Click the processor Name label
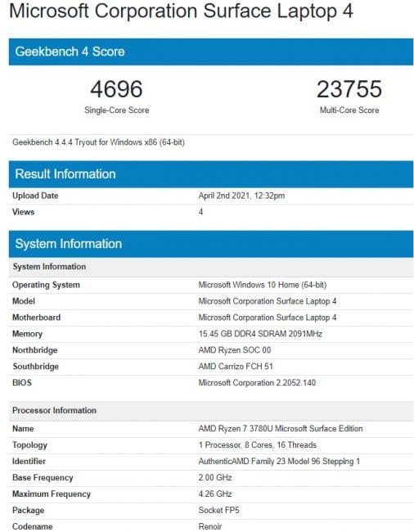Viewport: 414px width, 532px height. 23,429
